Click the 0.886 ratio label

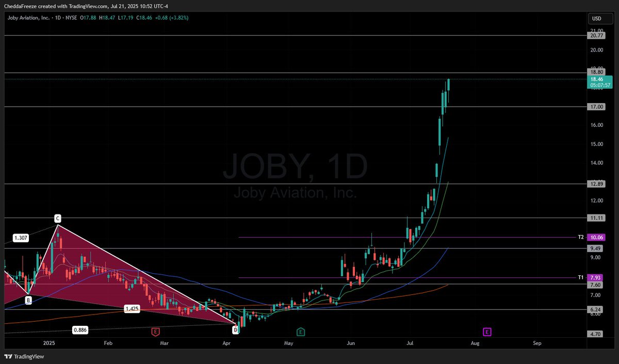point(80,330)
